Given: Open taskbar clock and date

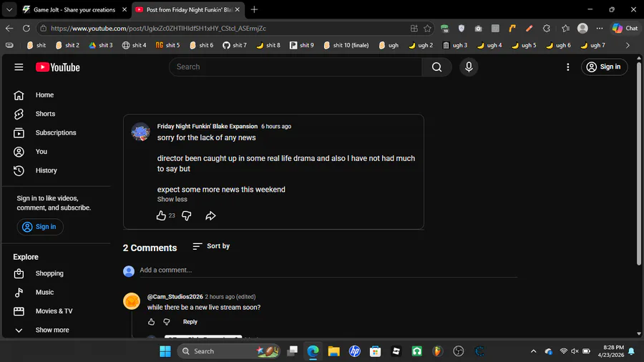Looking at the screenshot, I should coord(611,351).
